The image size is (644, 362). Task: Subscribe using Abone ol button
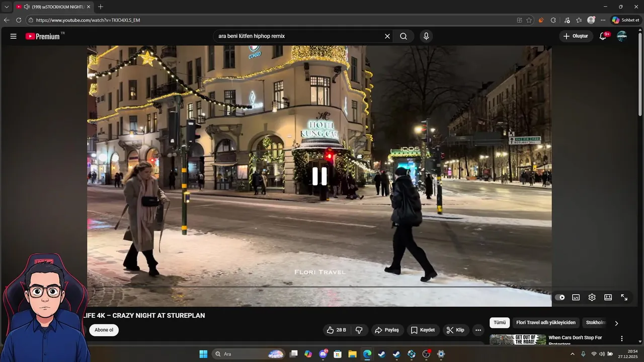[x=104, y=330]
